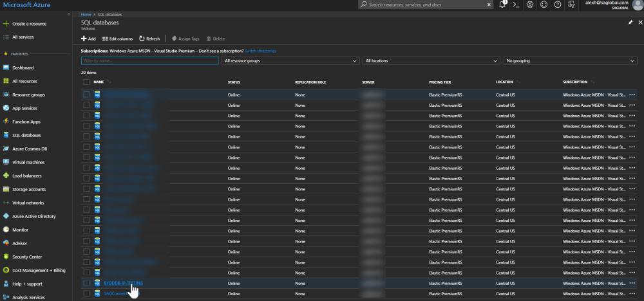Image resolution: width=644 pixels, height=301 pixels.
Task: Expand the No grouping dropdown
Action: (x=571, y=60)
